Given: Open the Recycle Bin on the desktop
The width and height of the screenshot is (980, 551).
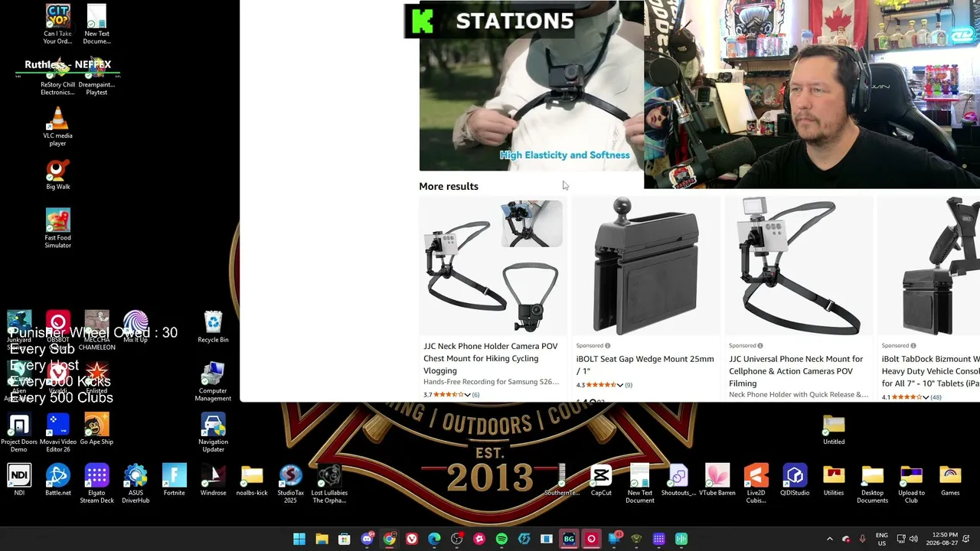Looking at the screenshot, I should (x=213, y=327).
